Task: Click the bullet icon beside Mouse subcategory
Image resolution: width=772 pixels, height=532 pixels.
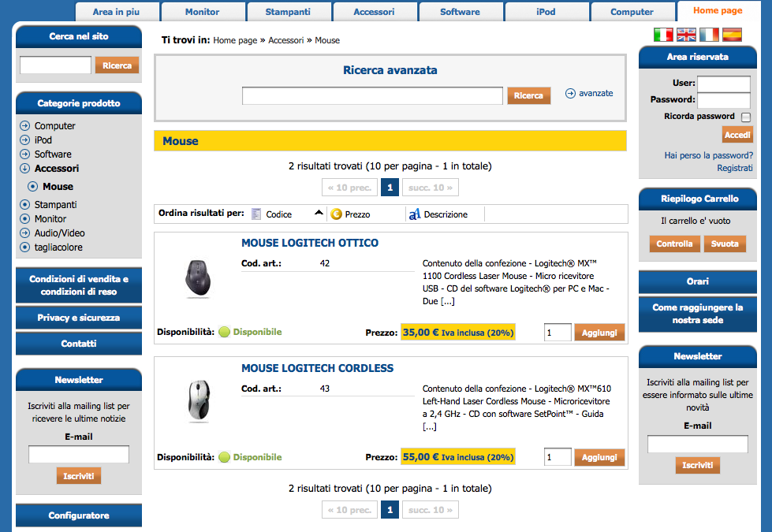Action: [32, 187]
